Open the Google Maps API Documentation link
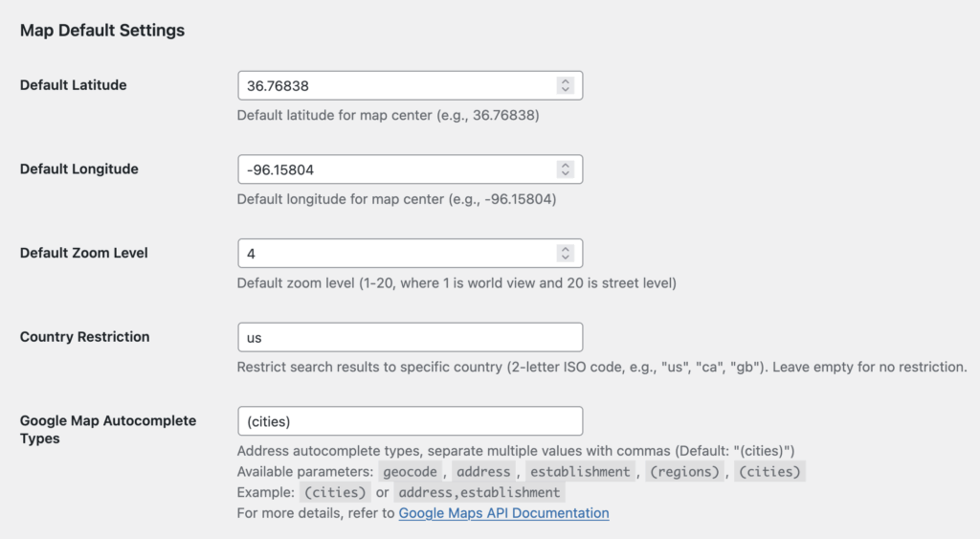Image resolution: width=980 pixels, height=539 pixels. 503,513
